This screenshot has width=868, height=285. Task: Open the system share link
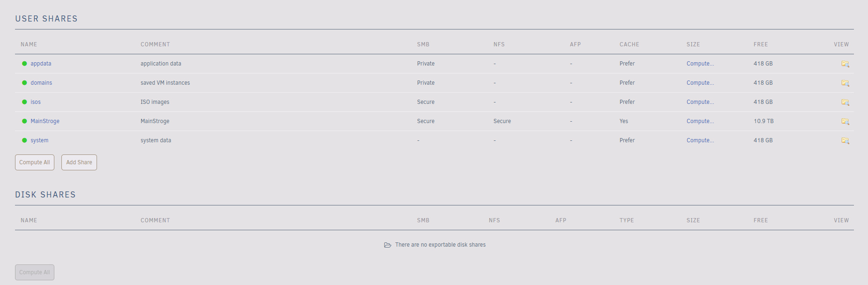tap(39, 140)
